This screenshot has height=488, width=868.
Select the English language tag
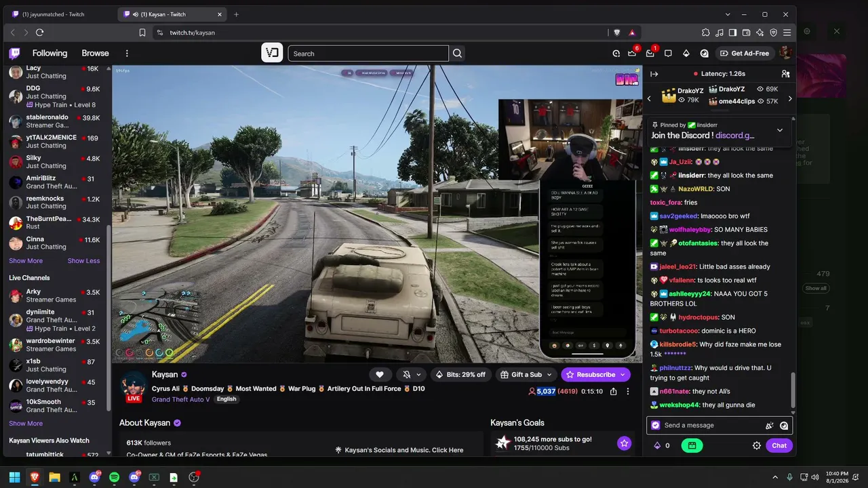(226, 399)
